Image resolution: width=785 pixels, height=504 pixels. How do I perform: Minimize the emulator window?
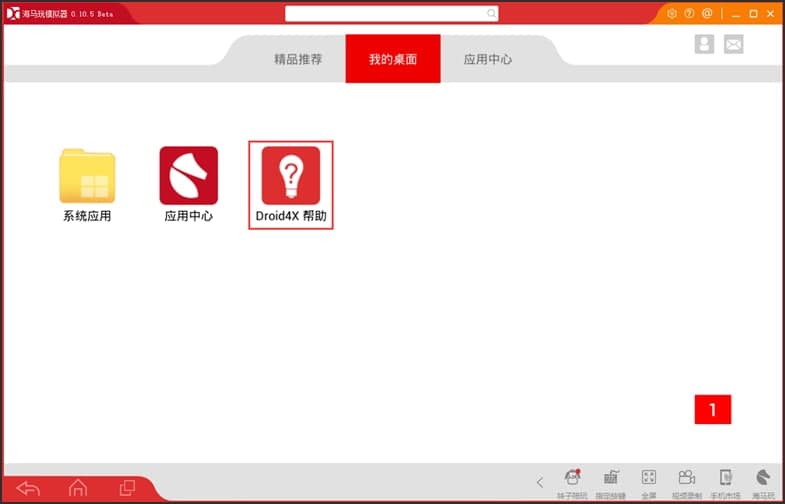[x=735, y=15]
